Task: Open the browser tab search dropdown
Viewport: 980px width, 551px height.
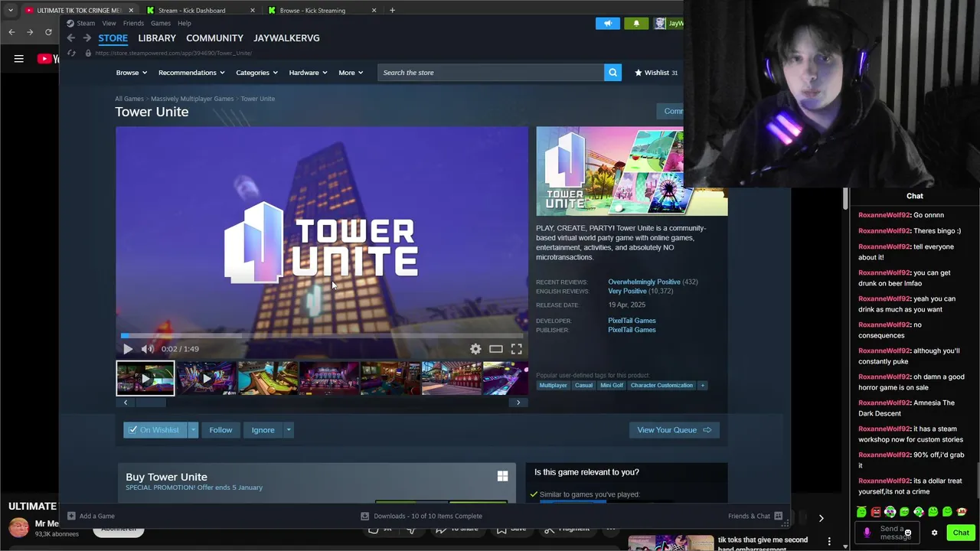Action: (10, 10)
